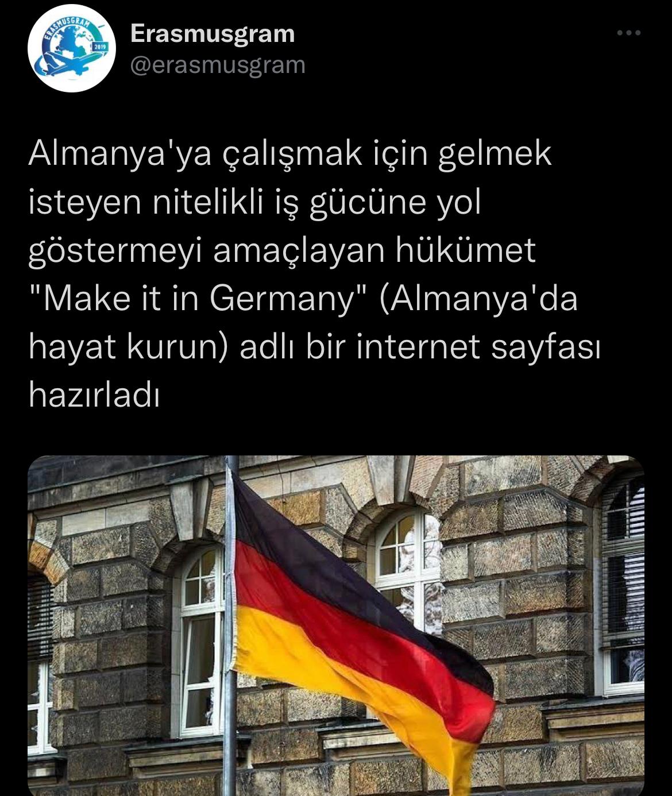Open the @erasmusgram handle link
The width and height of the screenshot is (672, 796).
coord(218,65)
